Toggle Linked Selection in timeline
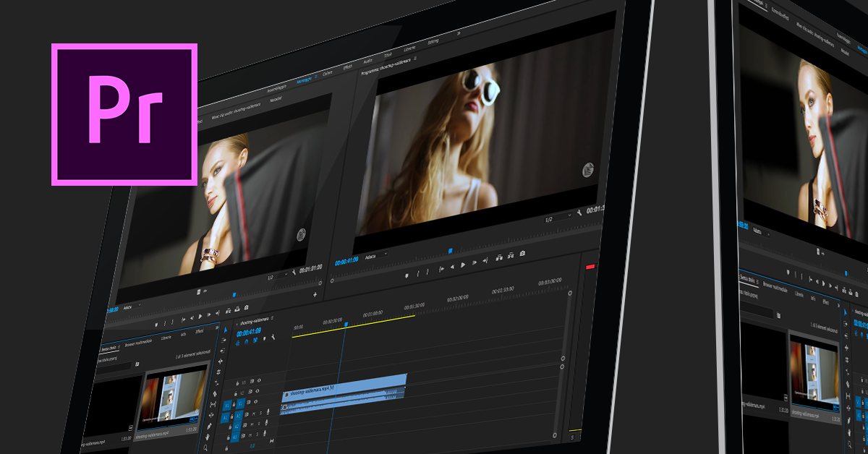Screen dimensions: 868x454 (x=255, y=340)
